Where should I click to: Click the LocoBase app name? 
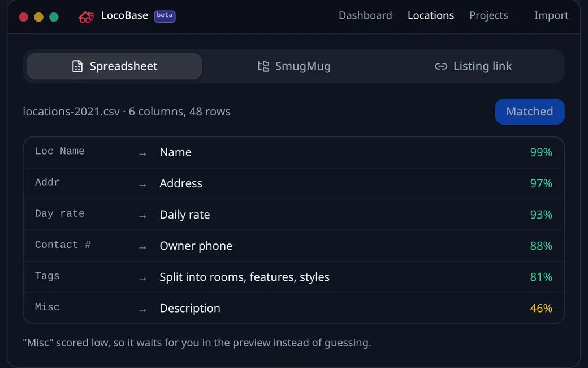124,15
